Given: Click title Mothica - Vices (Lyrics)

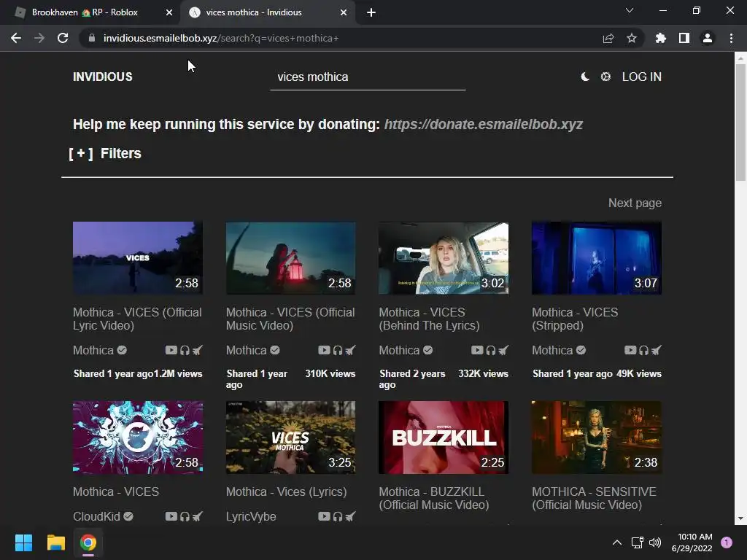Looking at the screenshot, I should pos(286,491).
